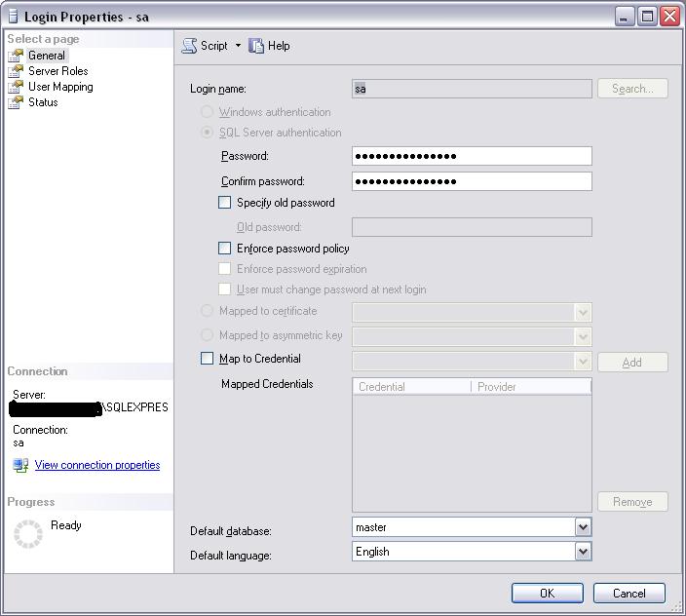Click the Login Properties title bar icon
686x616 pixels.
(x=14, y=17)
